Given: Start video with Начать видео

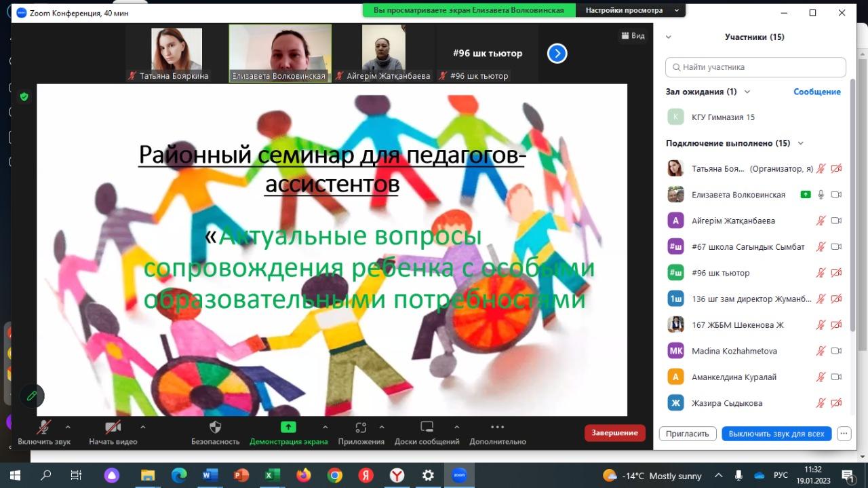Looking at the screenshot, I should coord(113,428).
